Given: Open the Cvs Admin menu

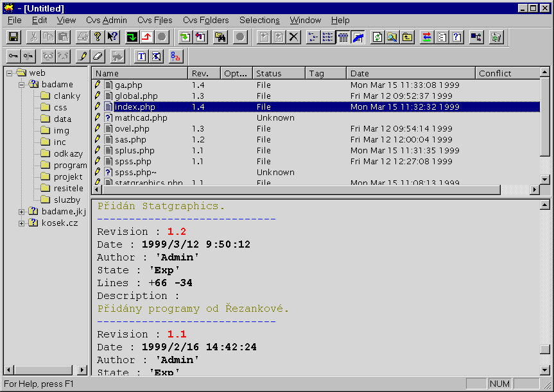Looking at the screenshot, I should click(106, 21).
